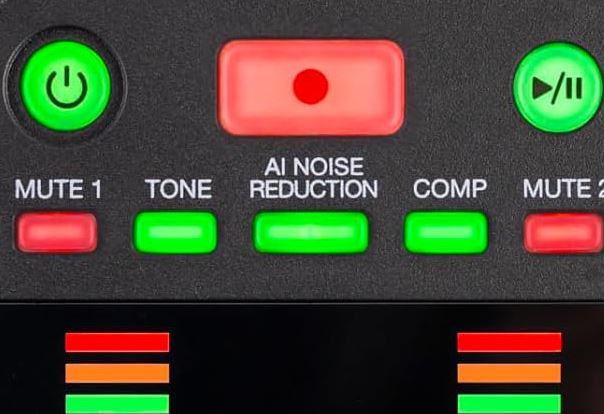This screenshot has height=414, width=604.
Task: Select the left meter's green segment
Action: point(117,404)
